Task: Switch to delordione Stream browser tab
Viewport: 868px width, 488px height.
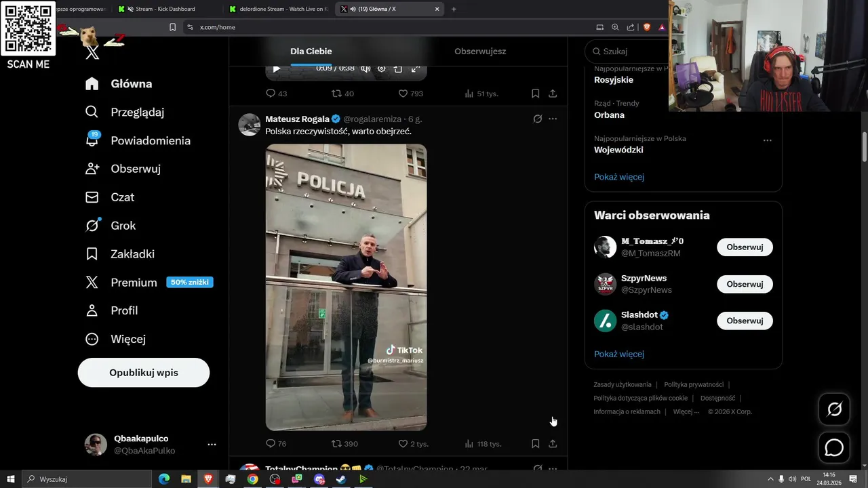Action: click(x=278, y=9)
